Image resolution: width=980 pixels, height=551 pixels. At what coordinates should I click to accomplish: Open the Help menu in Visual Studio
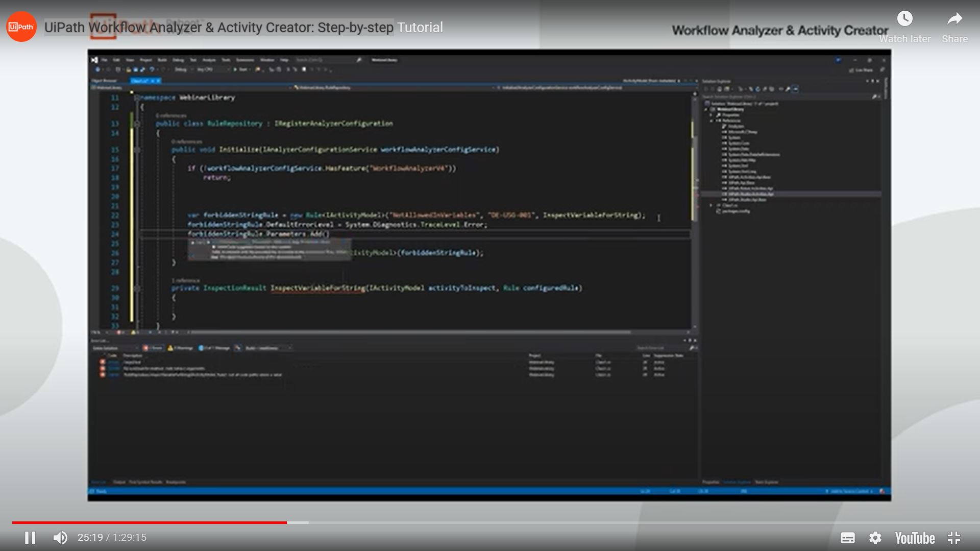coord(284,60)
